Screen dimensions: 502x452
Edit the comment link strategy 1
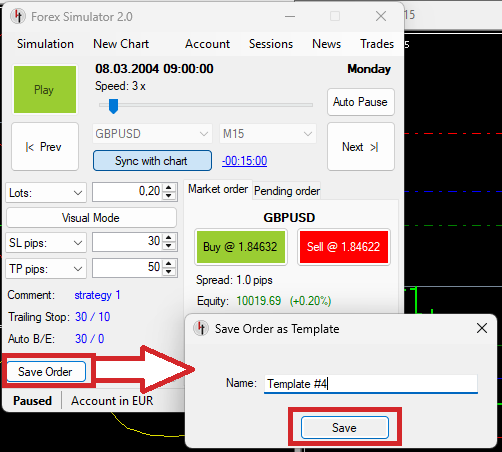click(x=97, y=295)
